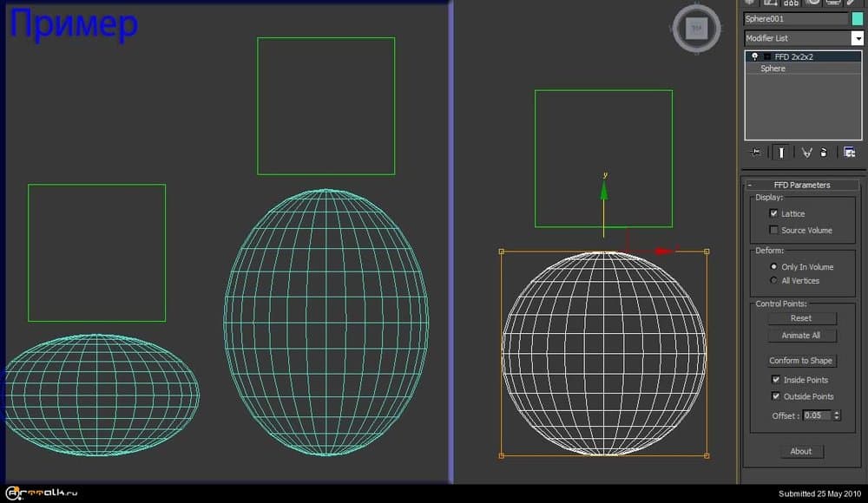Select Sphere in the modifier stack

coord(773,69)
